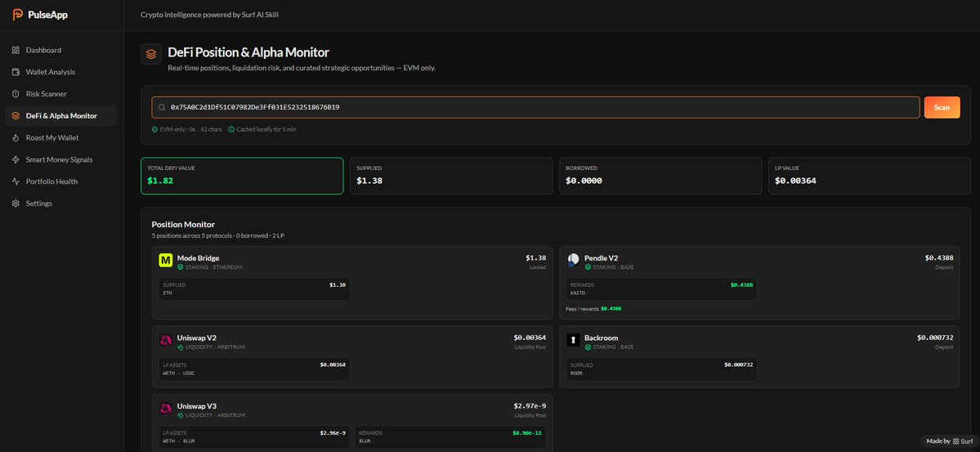Image resolution: width=980 pixels, height=452 pixels.
Task: Click the Dashboard grid icon in sidebar
Action: pyautogui.click(x=16, y=50)
